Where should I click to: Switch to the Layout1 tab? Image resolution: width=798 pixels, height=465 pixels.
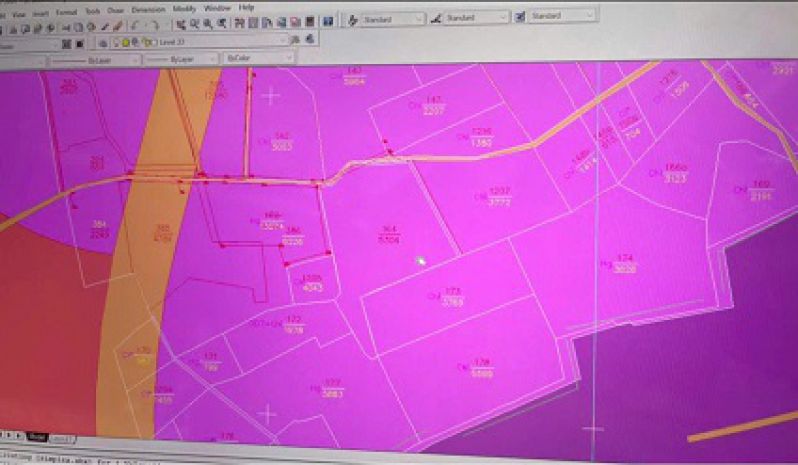point(62,438)
